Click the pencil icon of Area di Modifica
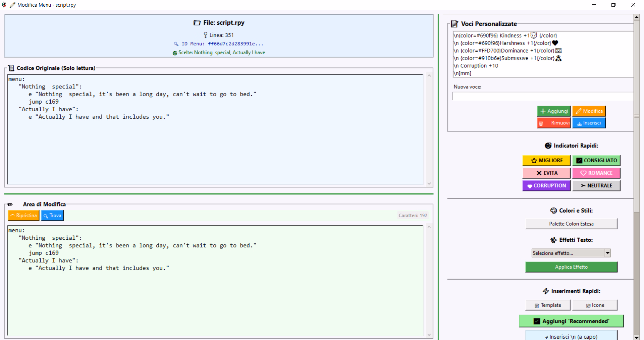Image resolution: width=644 pixels, height=340 pixels. (10, 205)
